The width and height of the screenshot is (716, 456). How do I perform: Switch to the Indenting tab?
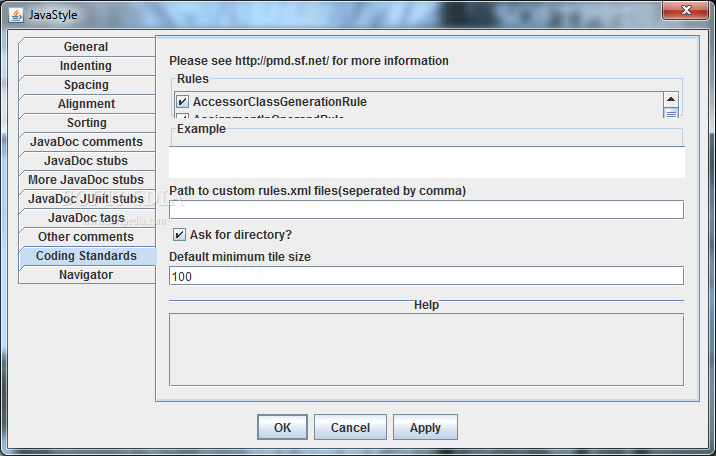[87, 66]
